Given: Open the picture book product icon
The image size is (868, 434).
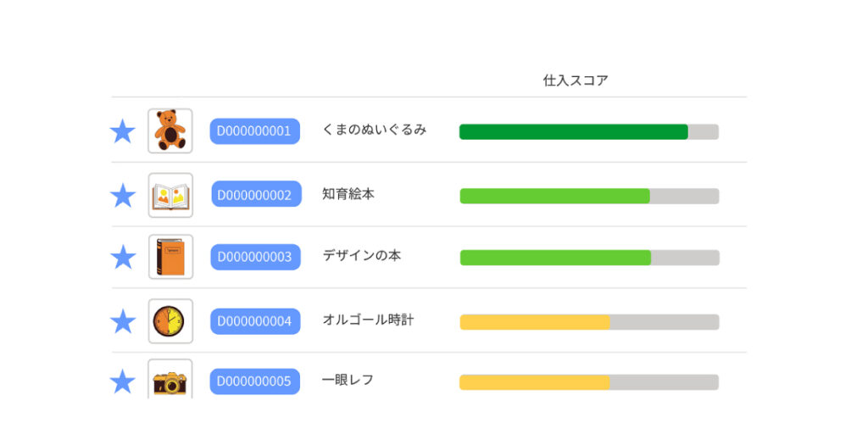Looking at the screenshot, I should pos(170,196).
